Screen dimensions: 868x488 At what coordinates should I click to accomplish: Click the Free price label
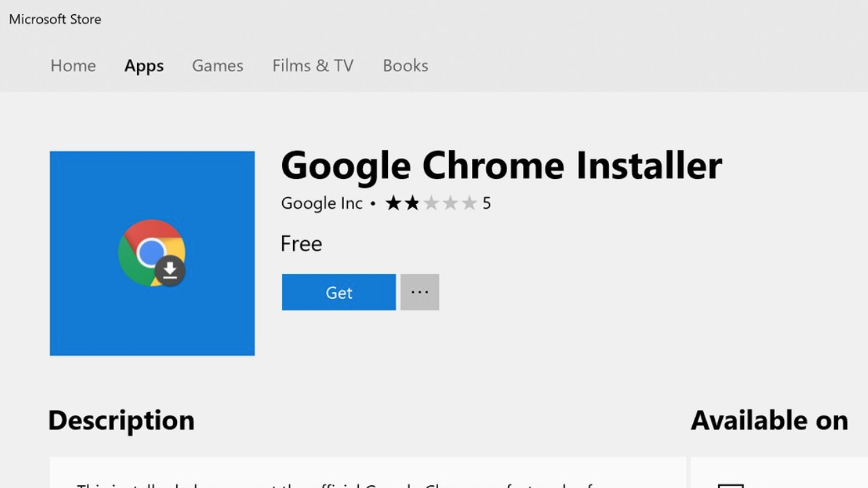pyautogui.click(x=301, y=244)
